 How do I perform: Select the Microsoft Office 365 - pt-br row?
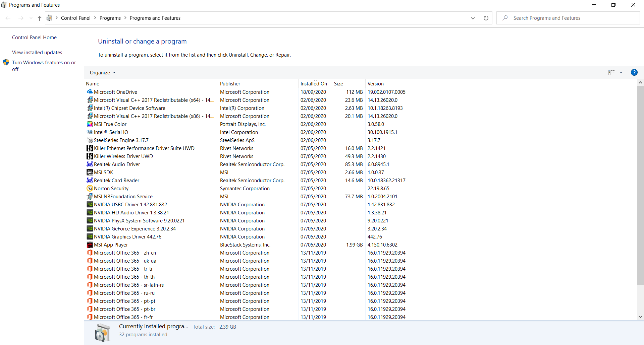coord(251,309)
